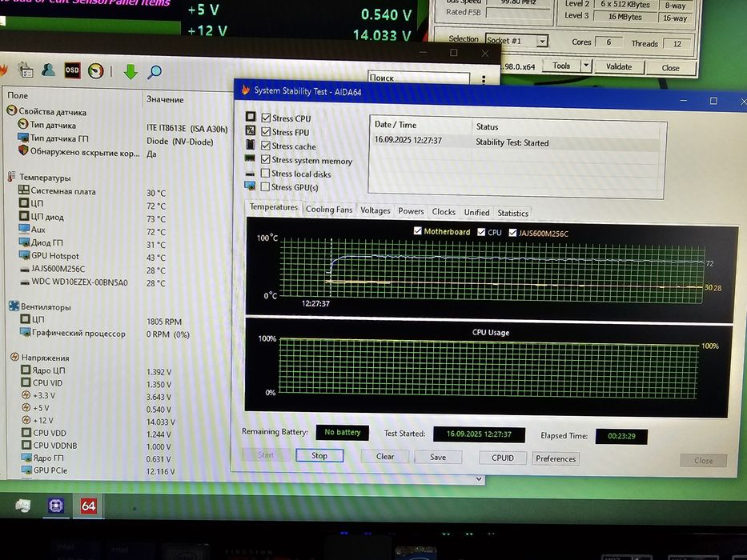Open CPUID from stability test window

point(503,458)
